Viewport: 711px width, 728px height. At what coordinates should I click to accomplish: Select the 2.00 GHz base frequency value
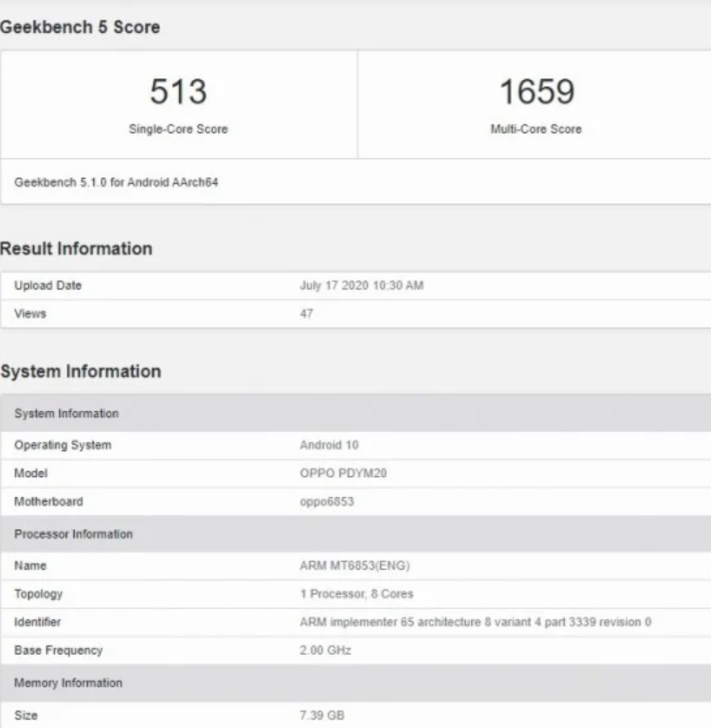[x=326, y=650]
